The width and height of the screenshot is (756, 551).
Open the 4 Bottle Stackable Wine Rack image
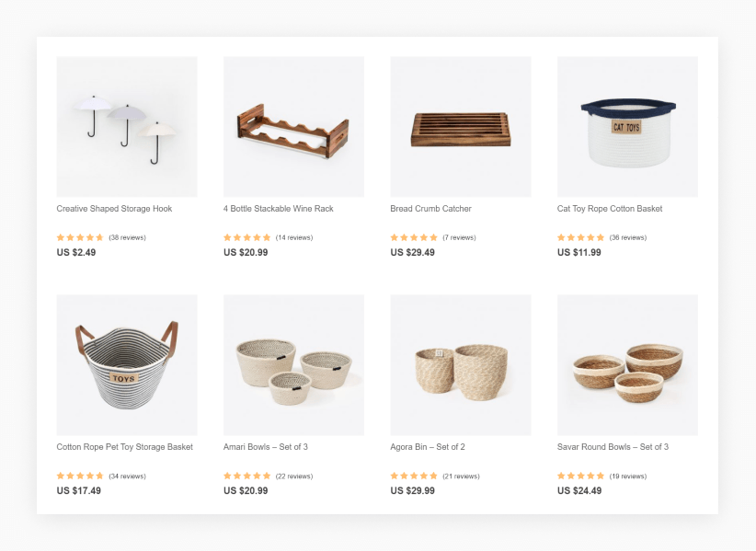point(293,126)
